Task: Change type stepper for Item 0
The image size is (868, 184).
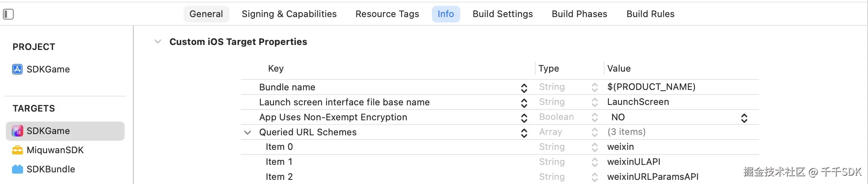Action: (594, 147)
